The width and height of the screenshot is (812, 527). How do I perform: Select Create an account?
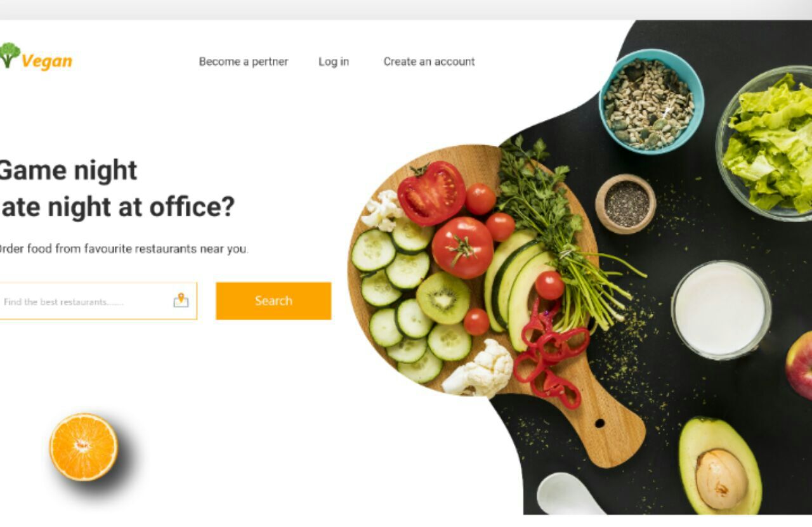[429, 62]
